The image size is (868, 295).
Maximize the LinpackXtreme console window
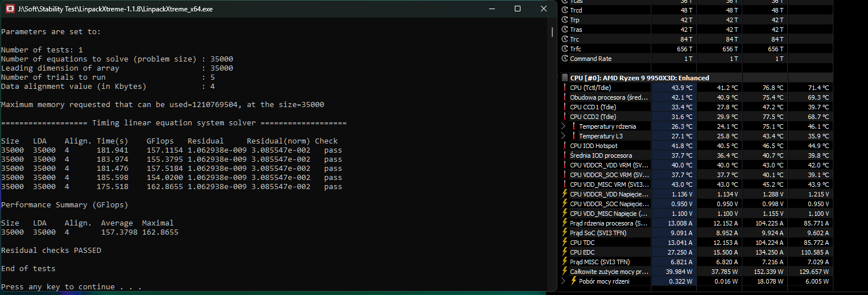click(517, 9)
